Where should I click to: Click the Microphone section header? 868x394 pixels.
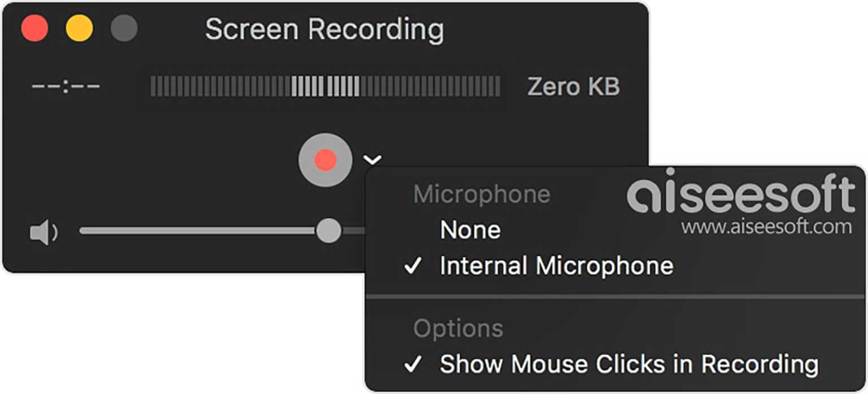(483, 194)
